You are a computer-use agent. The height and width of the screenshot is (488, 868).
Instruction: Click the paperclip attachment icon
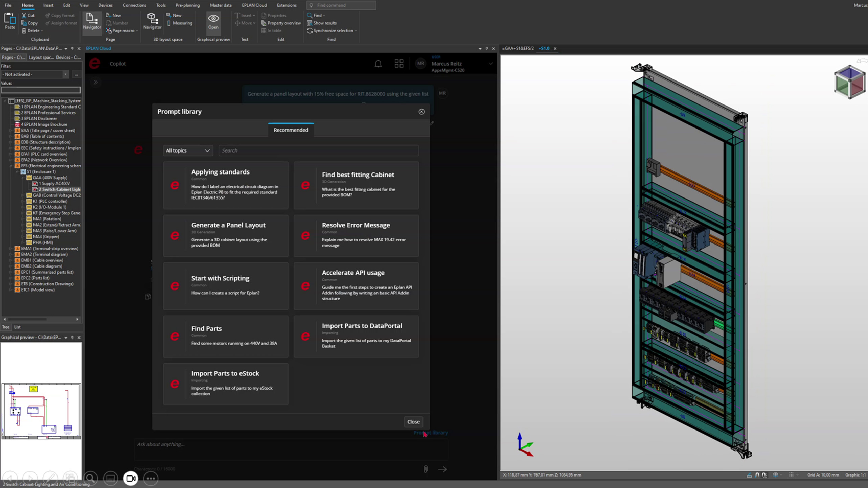426,469
